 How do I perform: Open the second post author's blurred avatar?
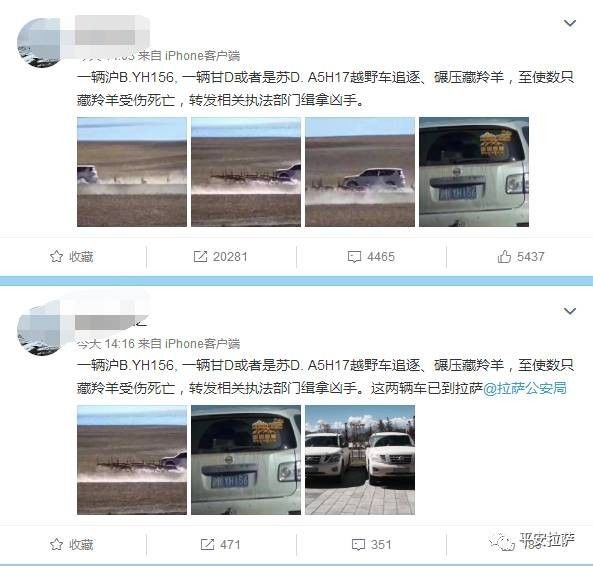(40, 328)
